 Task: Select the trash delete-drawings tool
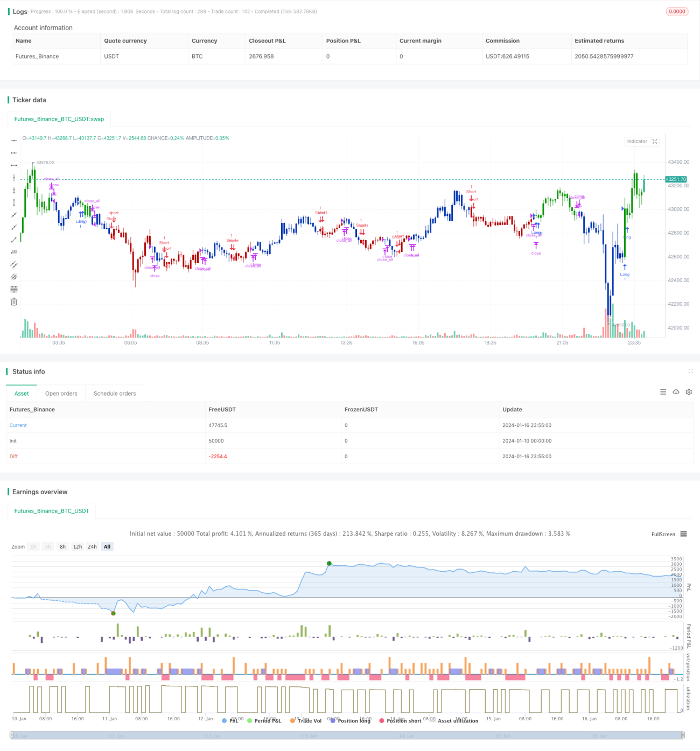[x=14, y=301]
